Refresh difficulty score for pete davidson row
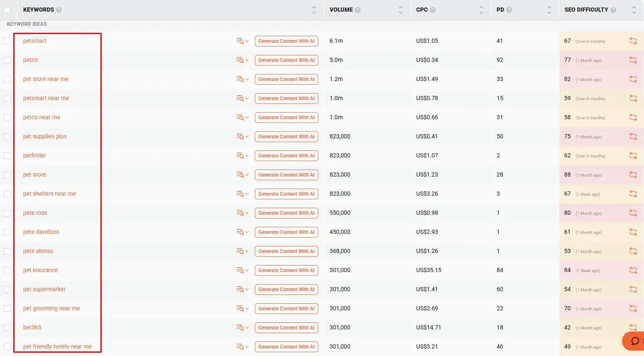Viewport: 644px width, 356px height. (633, 232)
